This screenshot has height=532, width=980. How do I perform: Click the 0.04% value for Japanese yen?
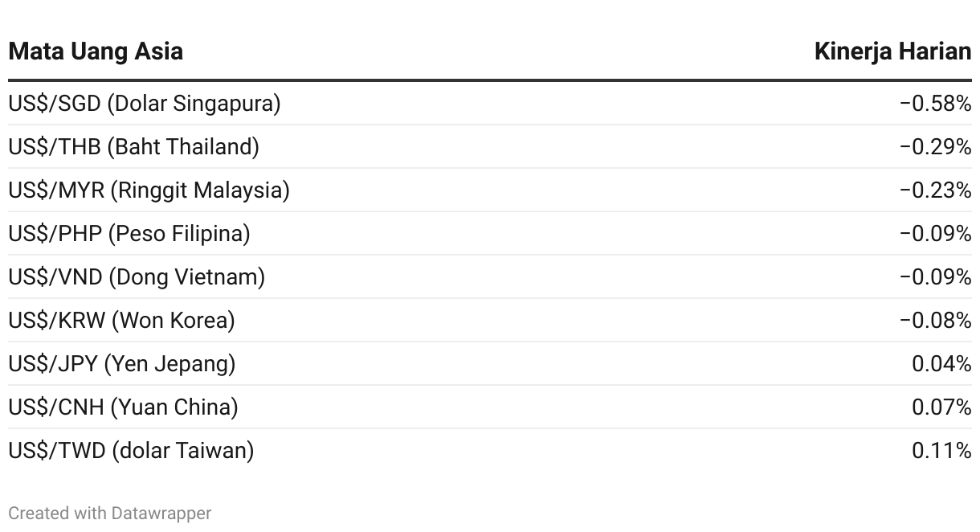[x=941, y=364]
